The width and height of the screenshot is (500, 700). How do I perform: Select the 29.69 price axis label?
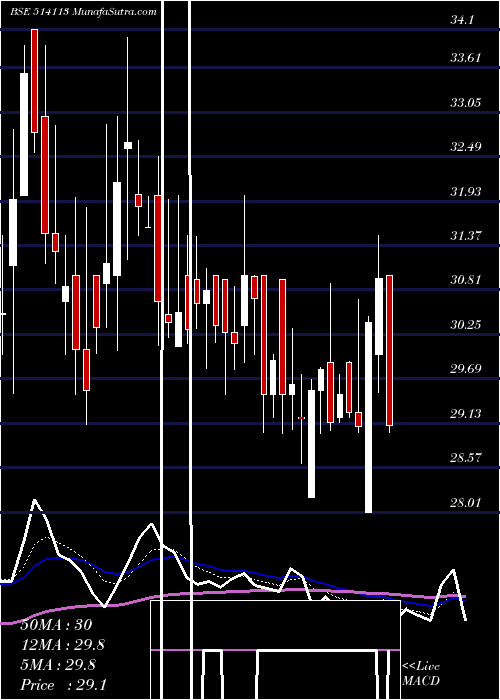466,369
